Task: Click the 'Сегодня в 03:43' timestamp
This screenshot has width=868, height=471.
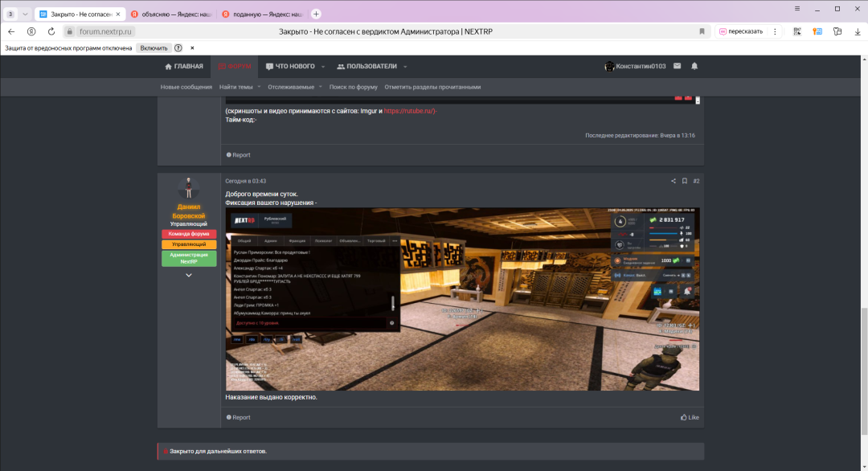Action: (246, 181)
